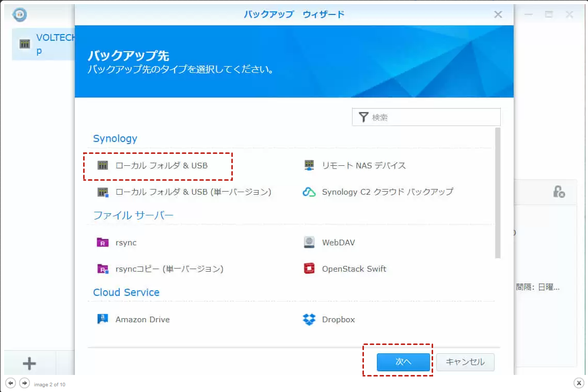Viewport: 588px width, 392px height.
Task: Select rsyncコピー (単一バージョン) label
Action: coord(169,269)
